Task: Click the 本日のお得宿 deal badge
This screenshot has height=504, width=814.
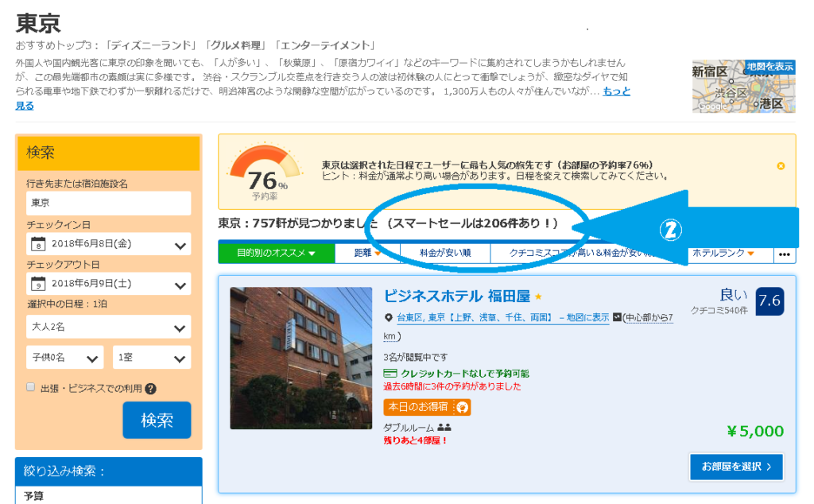Action: (x=427, y=407)
